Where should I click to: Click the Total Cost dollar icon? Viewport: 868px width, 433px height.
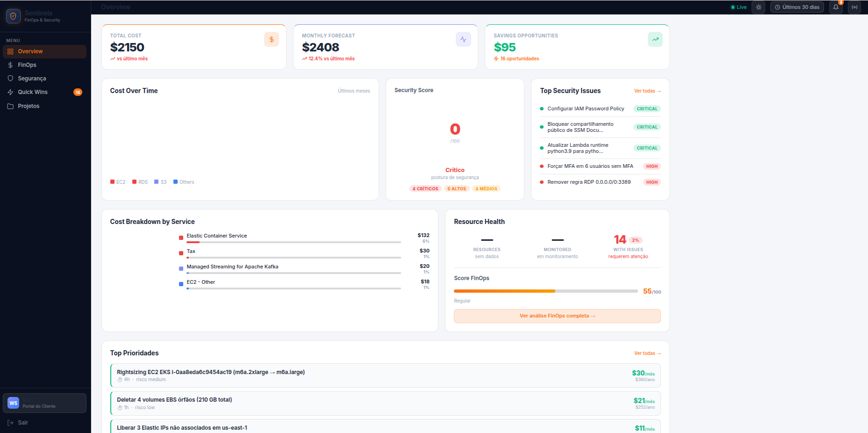[x=272, y=39]
